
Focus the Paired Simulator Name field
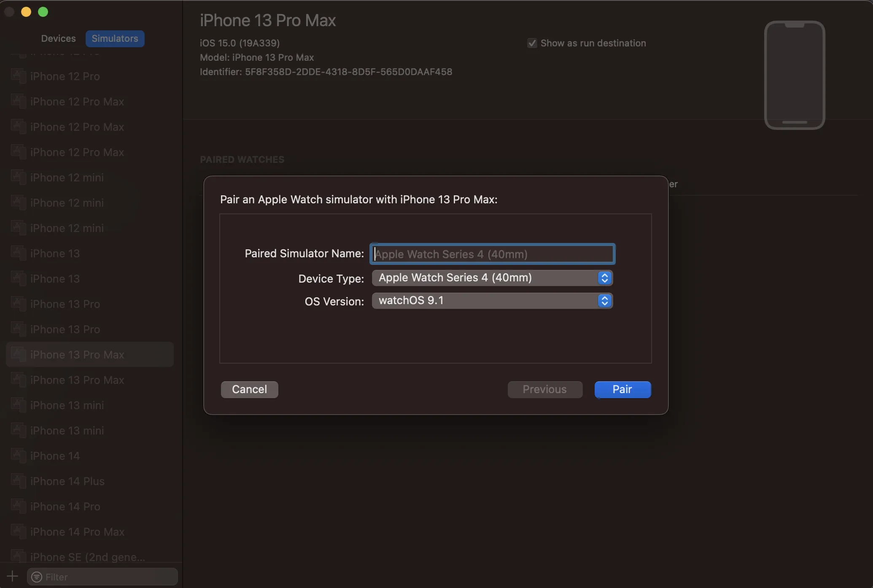click(x=493, y=254)
